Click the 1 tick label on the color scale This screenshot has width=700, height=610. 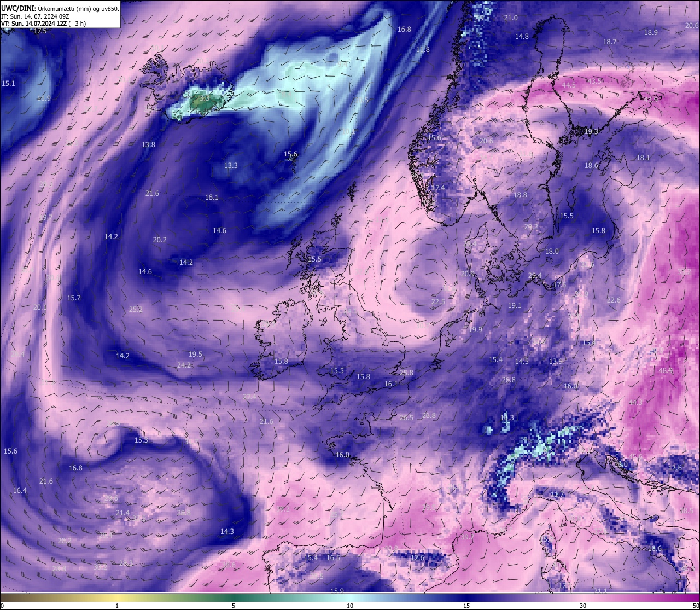tap(117, 606)
